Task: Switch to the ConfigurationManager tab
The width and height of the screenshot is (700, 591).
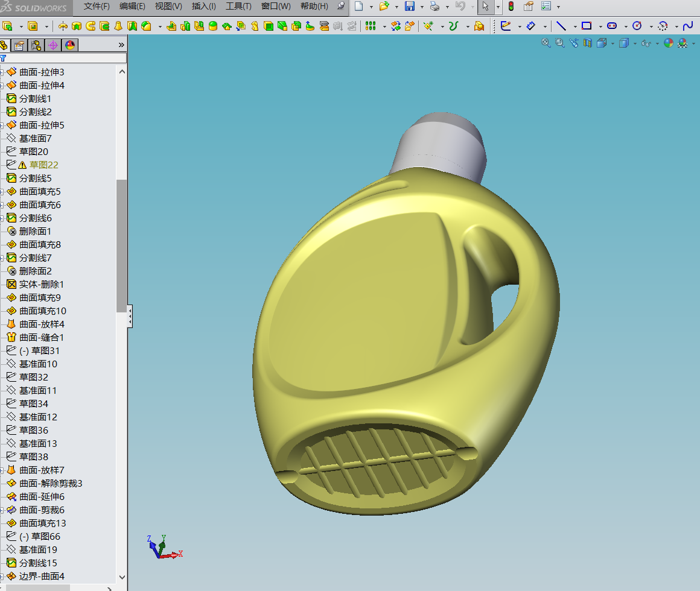Action: [x=36, y=45]
